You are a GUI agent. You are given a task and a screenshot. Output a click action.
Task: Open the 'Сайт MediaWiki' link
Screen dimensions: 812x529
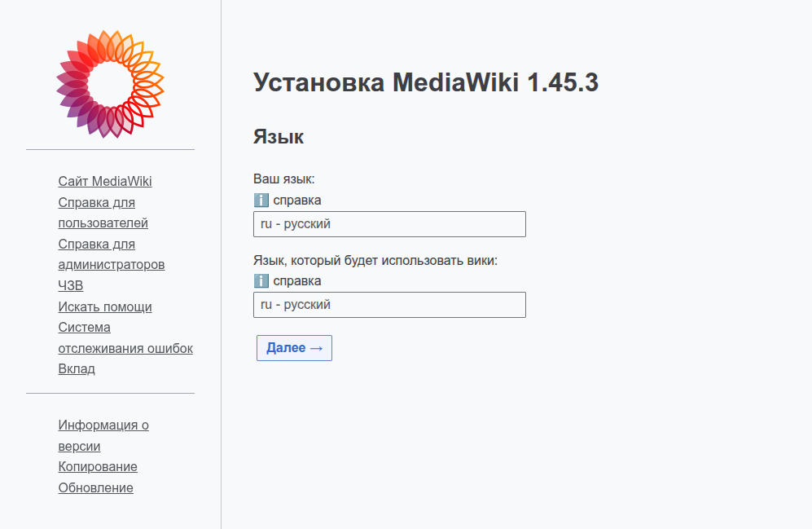click(103, 181)
